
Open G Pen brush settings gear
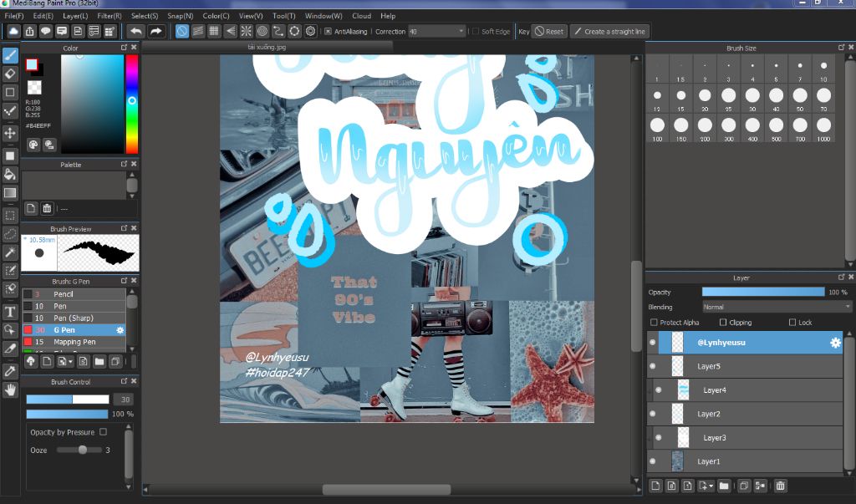tap(120, 330)
